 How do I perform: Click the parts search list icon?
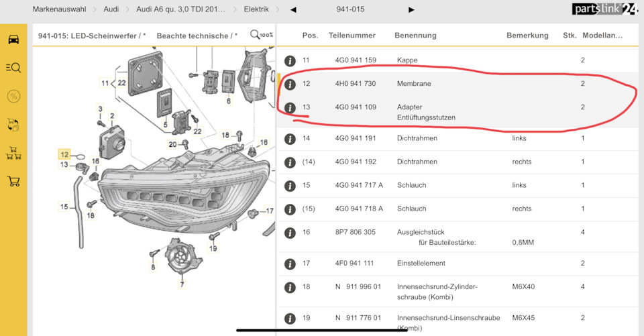[x=13, y=67]
